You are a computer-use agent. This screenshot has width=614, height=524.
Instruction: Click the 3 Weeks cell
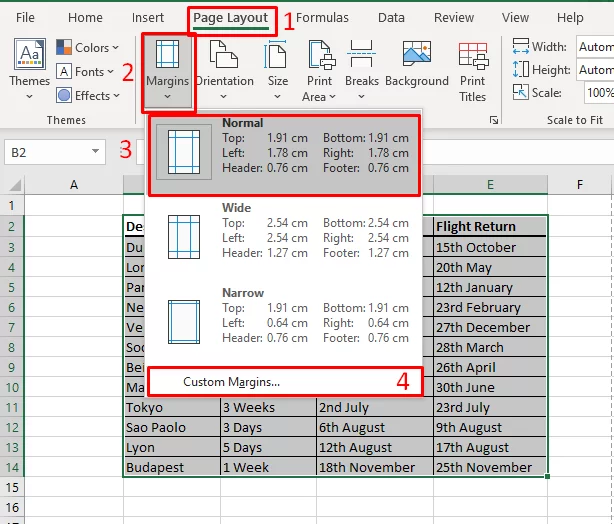pos(268,407)
